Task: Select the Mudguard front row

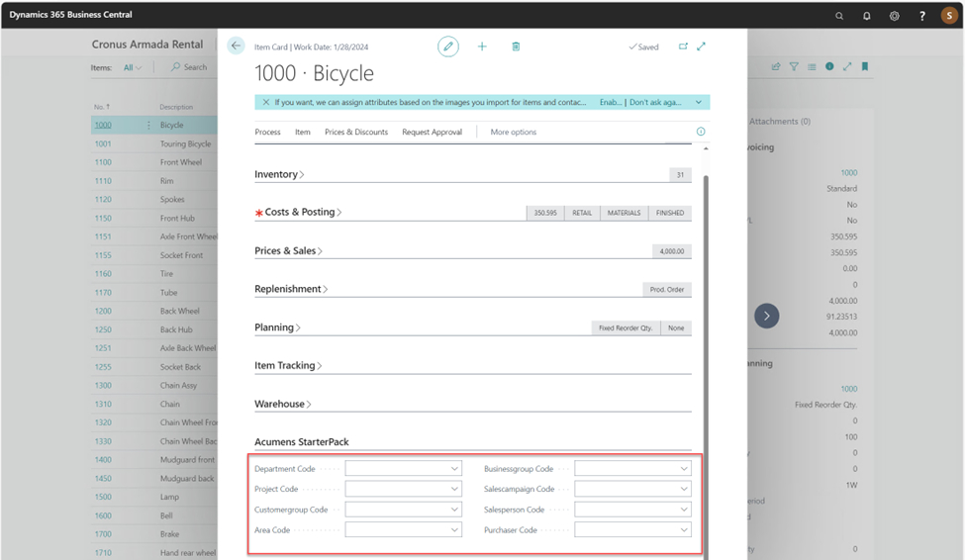Action: [153, 460]
